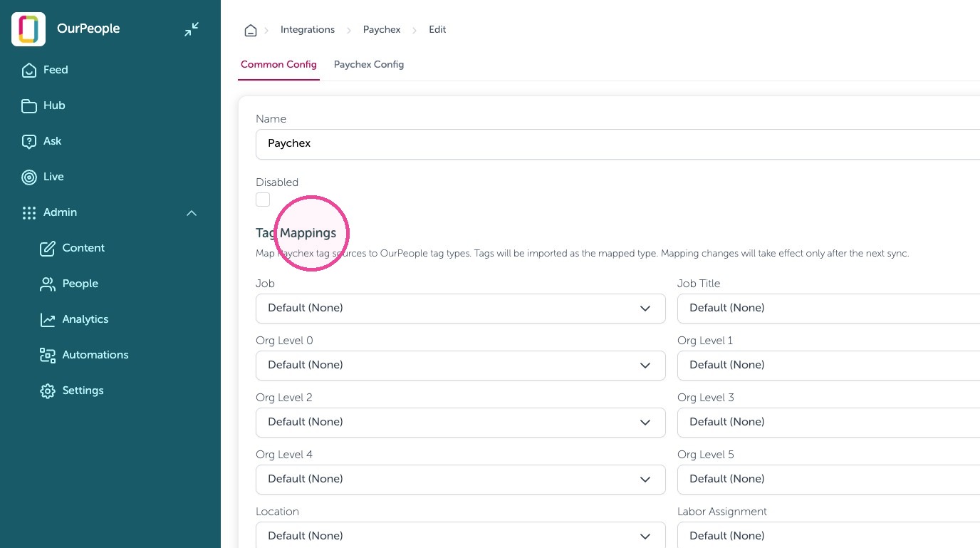Click the Location field label

[x=277, y=512]
